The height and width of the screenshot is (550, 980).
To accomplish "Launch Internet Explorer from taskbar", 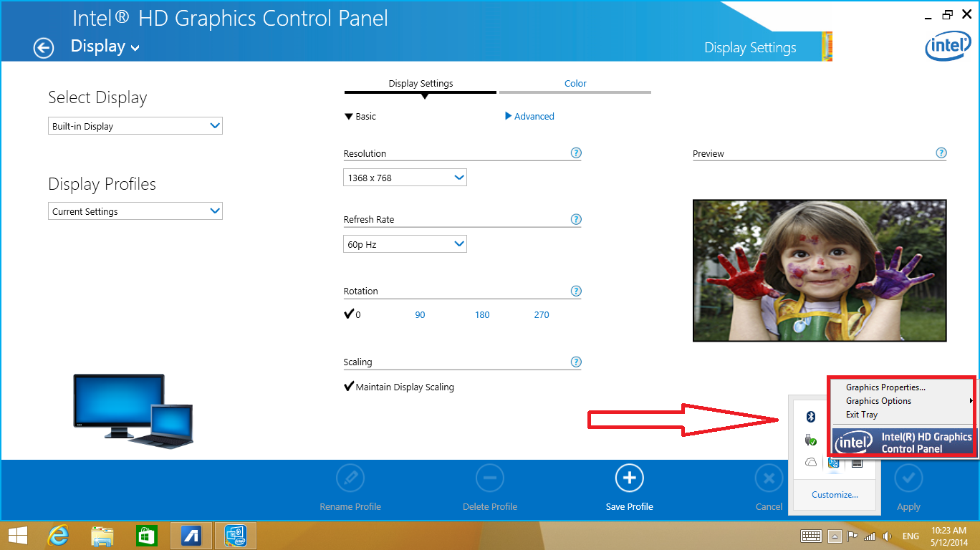I will tap(58, 535).
